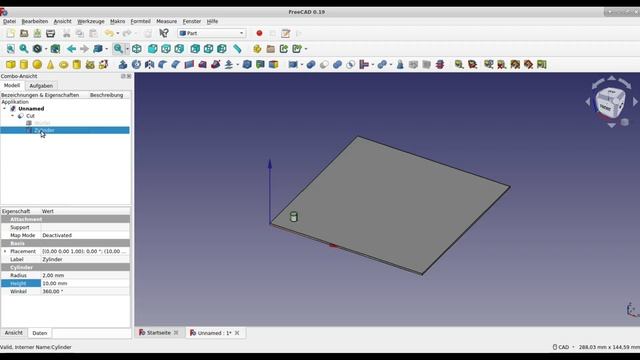Open the CAD navigation style indicator
The height and width of the screenshot is (360, 640).
[x=564, y=347]
